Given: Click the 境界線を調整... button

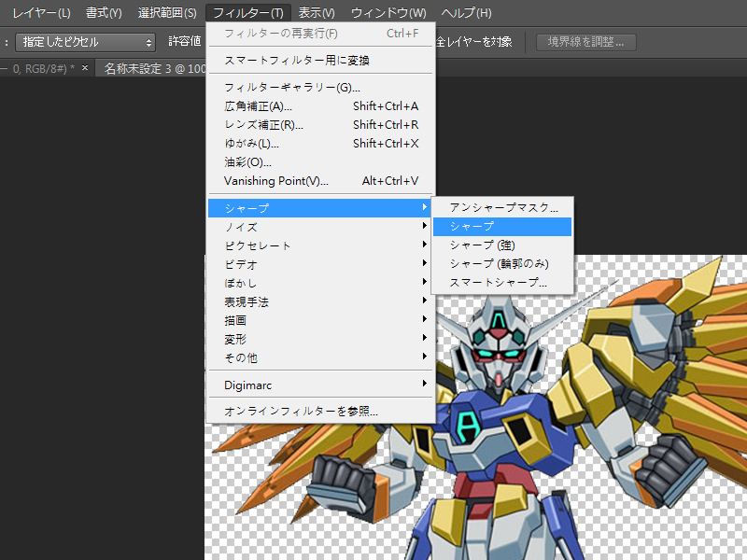Looking at the screenshot, I should click(586, 42).
